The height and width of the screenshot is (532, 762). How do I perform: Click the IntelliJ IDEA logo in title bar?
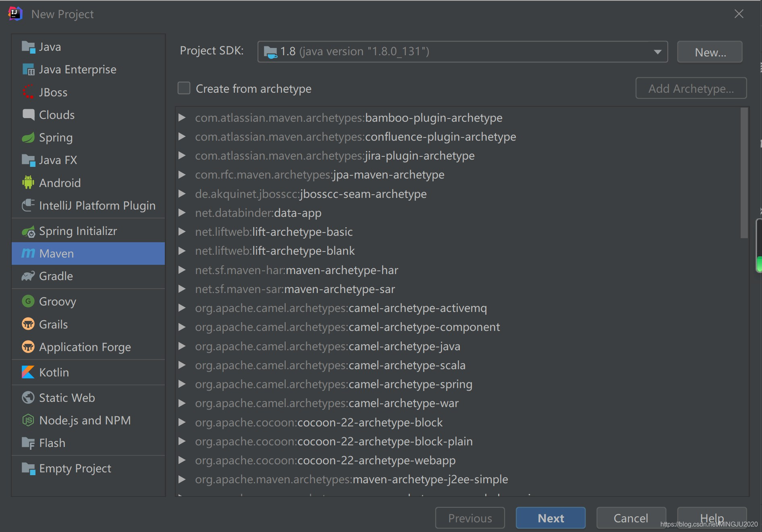coord(15,14)
